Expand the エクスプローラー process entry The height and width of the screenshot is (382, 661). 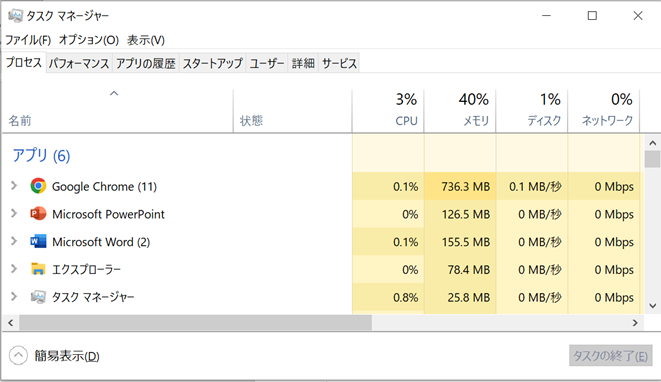[x=14, y=269]
